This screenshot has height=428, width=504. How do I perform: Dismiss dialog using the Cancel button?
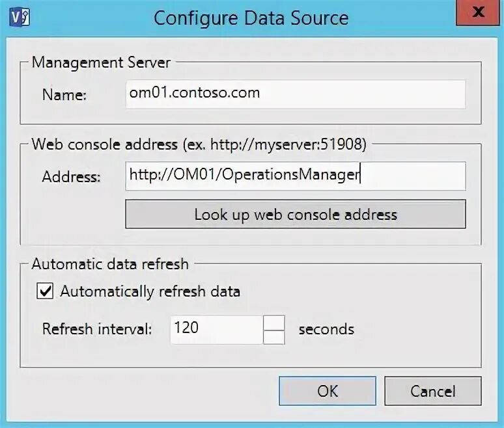pos(432,391)
